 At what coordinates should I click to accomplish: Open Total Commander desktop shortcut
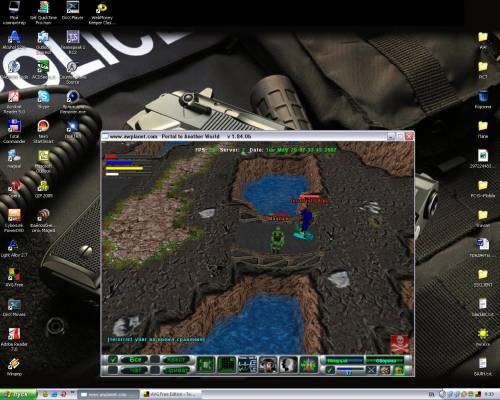tap(14, 131)
